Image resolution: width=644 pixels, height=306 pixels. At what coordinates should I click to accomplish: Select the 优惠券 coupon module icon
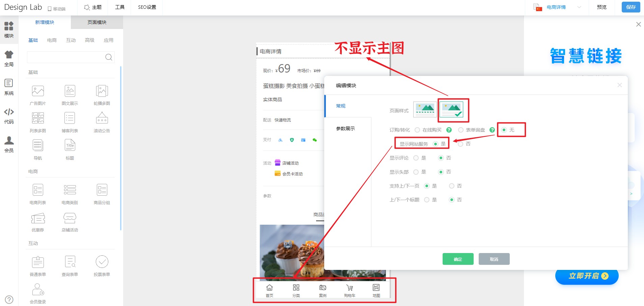coord(38,218)
